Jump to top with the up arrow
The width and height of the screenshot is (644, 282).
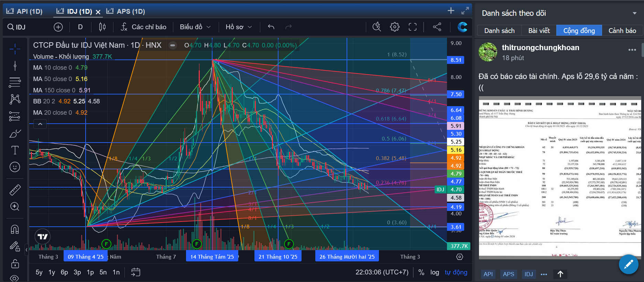pos(560,274)
